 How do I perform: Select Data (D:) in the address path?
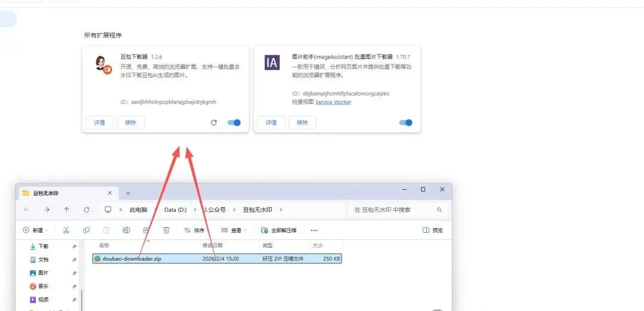[175, 210]
